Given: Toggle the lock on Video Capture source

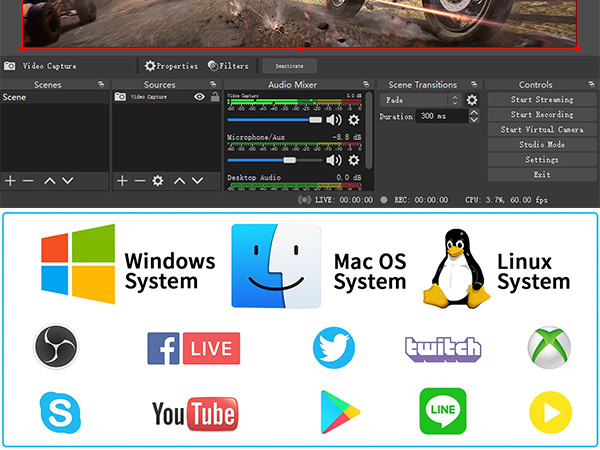Looking at the screenshot, I should [215, 97].
